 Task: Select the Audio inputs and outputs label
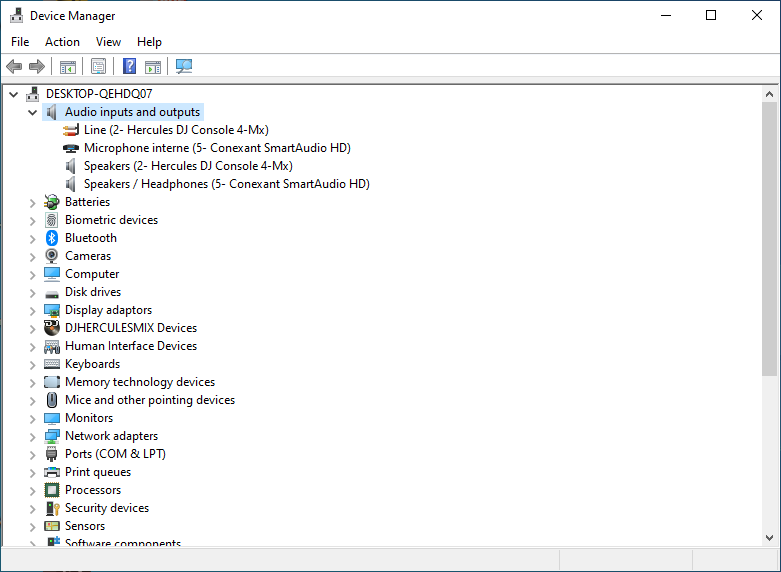[132, 112]
